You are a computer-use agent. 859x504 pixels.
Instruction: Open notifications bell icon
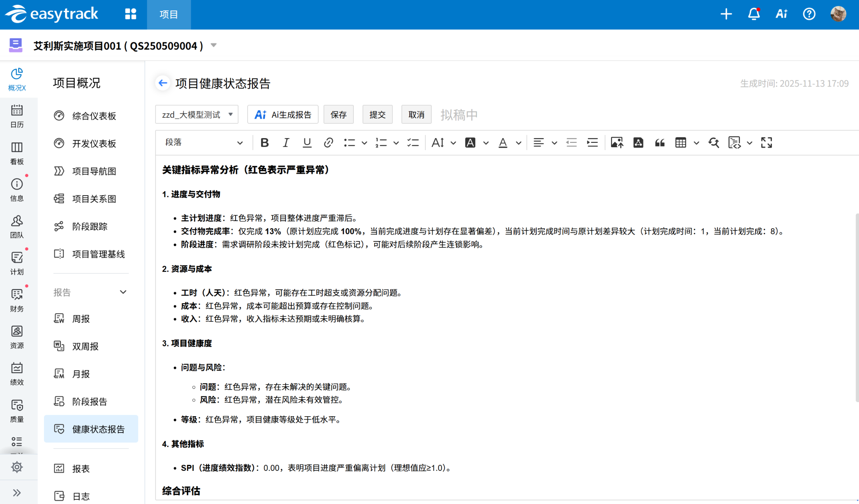(x=753, y=14)
